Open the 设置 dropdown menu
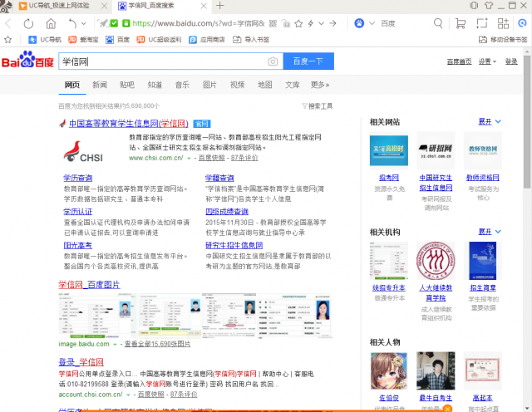 coord(487,61)
